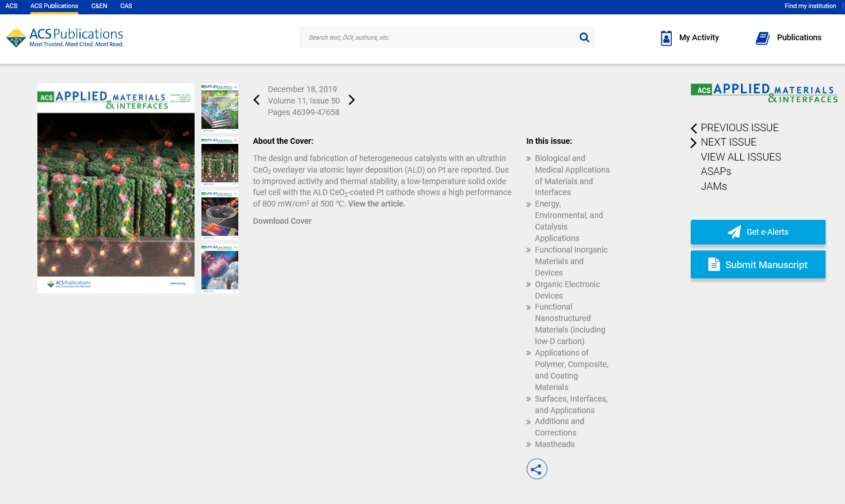The image size is (845, 504).
Task: Select the fourth cover thumbnail
Action: pos(220,268)
